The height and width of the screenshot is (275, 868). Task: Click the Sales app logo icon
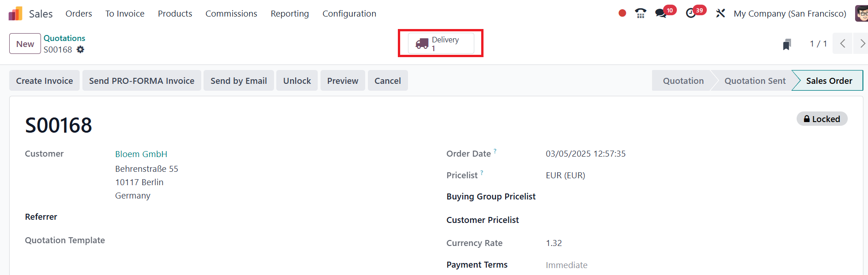click(15, 14)
